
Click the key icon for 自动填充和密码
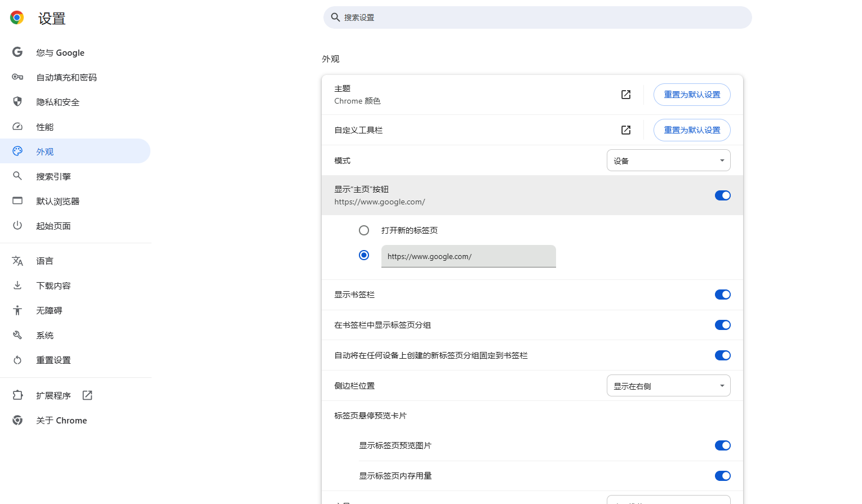[x=17, y=77]
